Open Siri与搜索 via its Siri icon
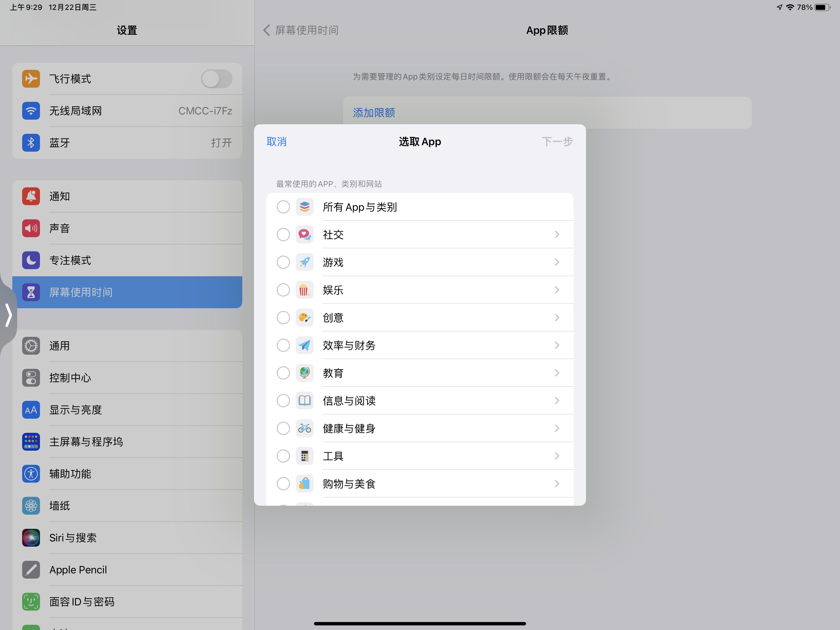 (x=31, y=538)
